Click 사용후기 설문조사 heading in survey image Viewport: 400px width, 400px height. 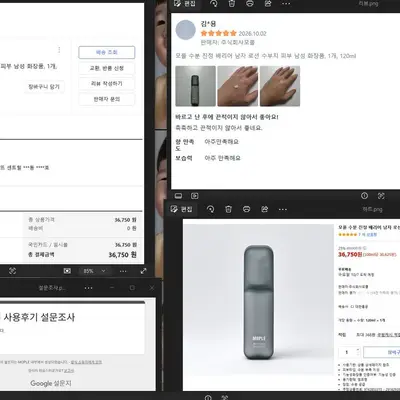pyautogui.click(x=39, y=317)
